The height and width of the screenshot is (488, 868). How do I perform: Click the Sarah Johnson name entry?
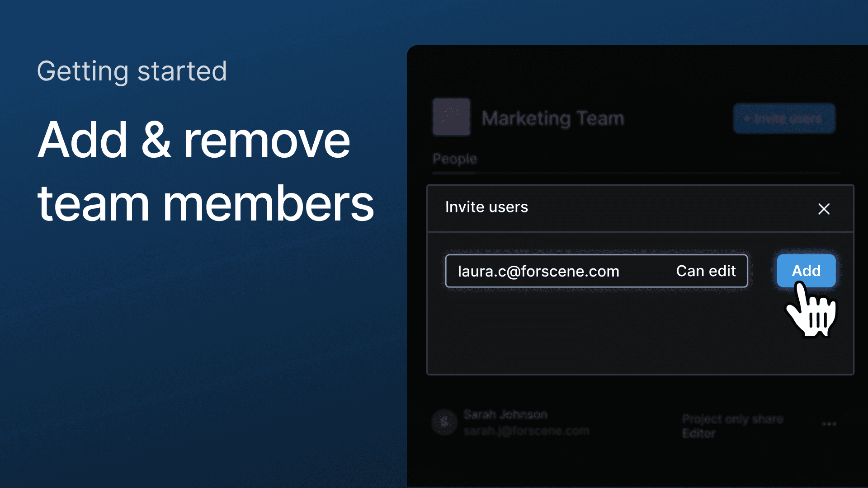coord(505,414)
